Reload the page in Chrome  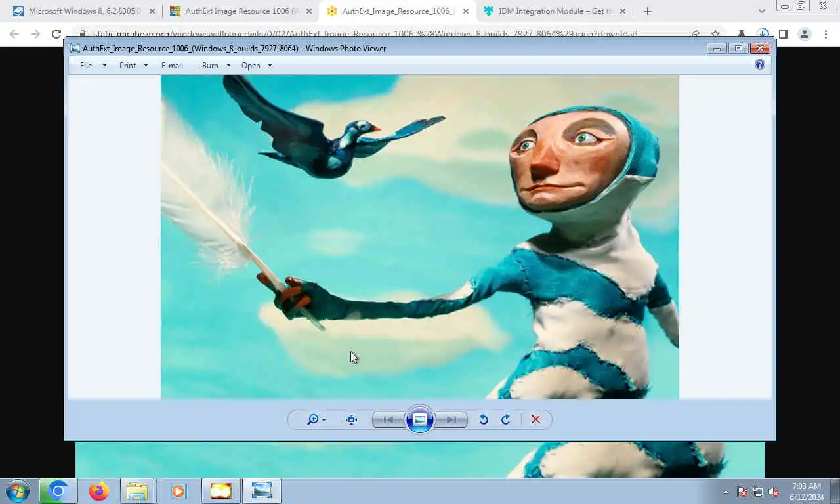pyautogui.click(x=56, y=34)
